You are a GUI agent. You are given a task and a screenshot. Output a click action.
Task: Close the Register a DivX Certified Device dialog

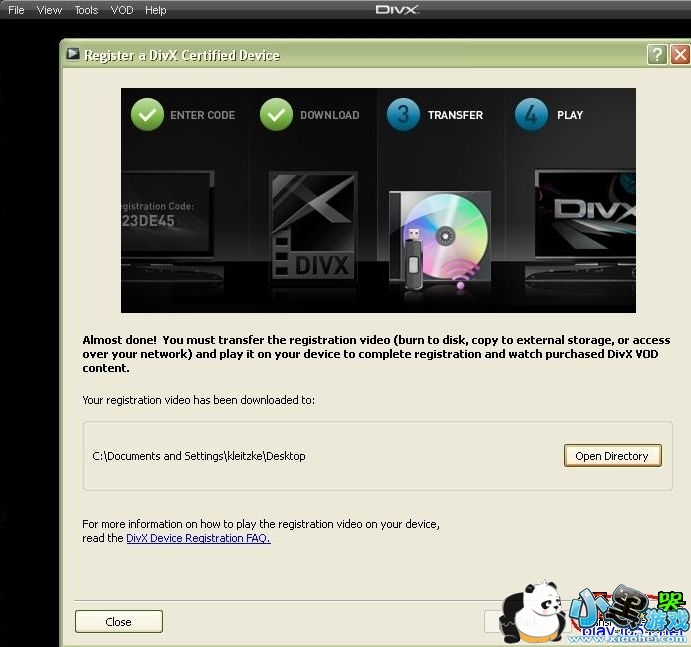point(680,55)
